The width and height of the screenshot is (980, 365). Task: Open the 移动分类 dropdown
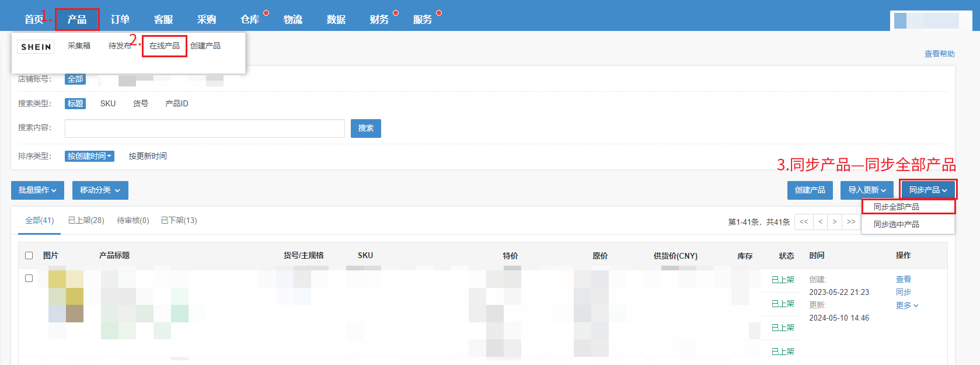click(x=100, y=190)
